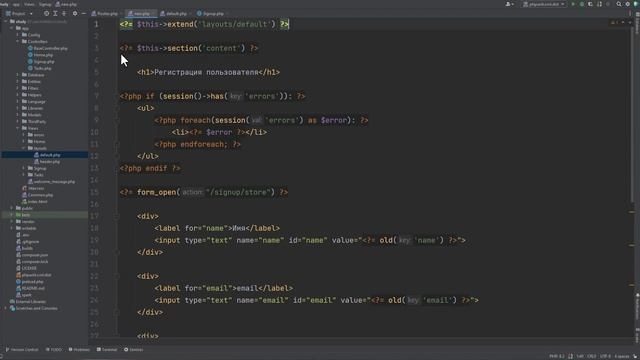Click fold toggle beside line 9 foreach
The width and height of the screenshot is (640, 360).
[116, 120]
